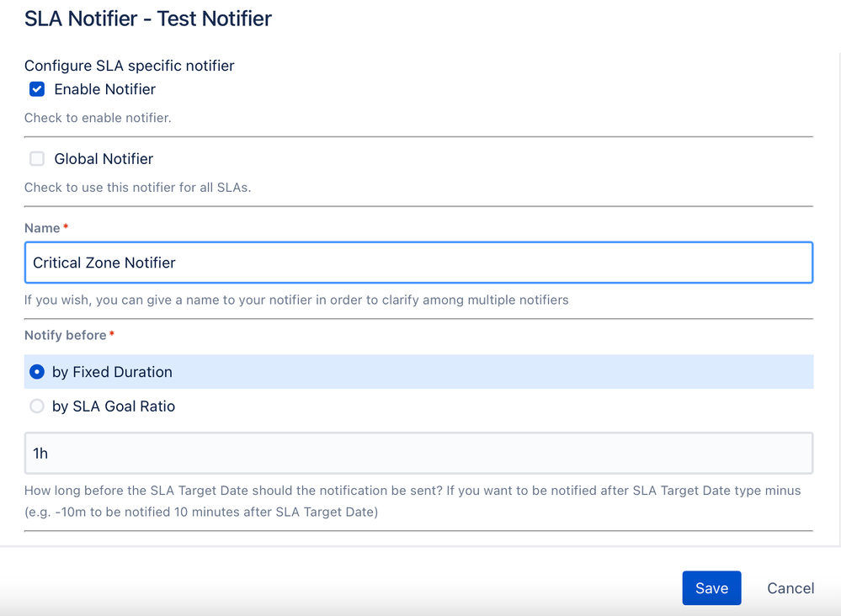The width and height of the screenshot is (841, 616).
Task: Choose the 'by SLA Goal Ratio' radio button
Action: 37,406
